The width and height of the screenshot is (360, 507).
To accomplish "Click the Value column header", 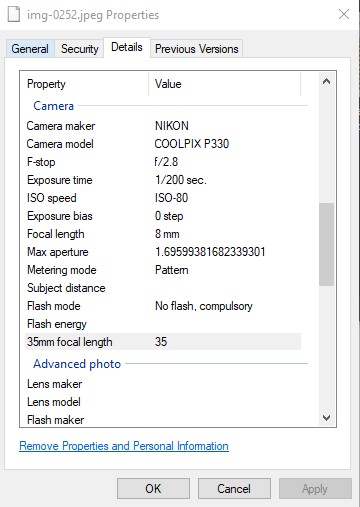I will [168, 84].
